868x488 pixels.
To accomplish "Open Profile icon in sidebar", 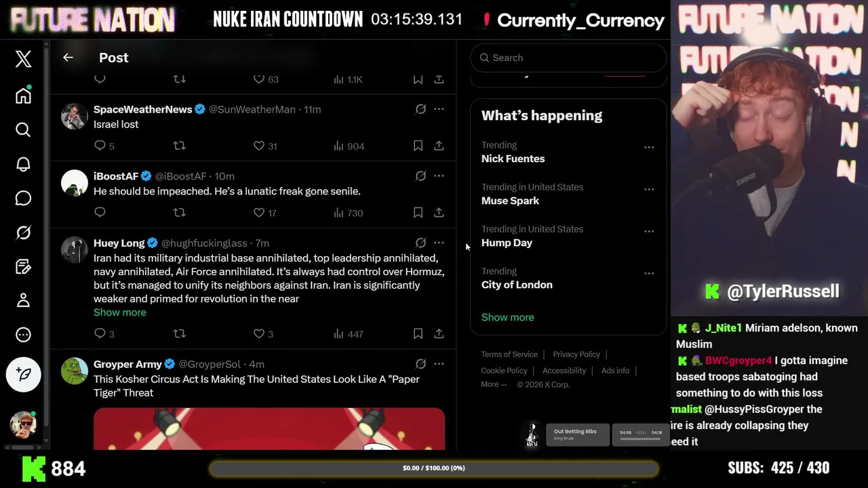I will coord(23,300).
